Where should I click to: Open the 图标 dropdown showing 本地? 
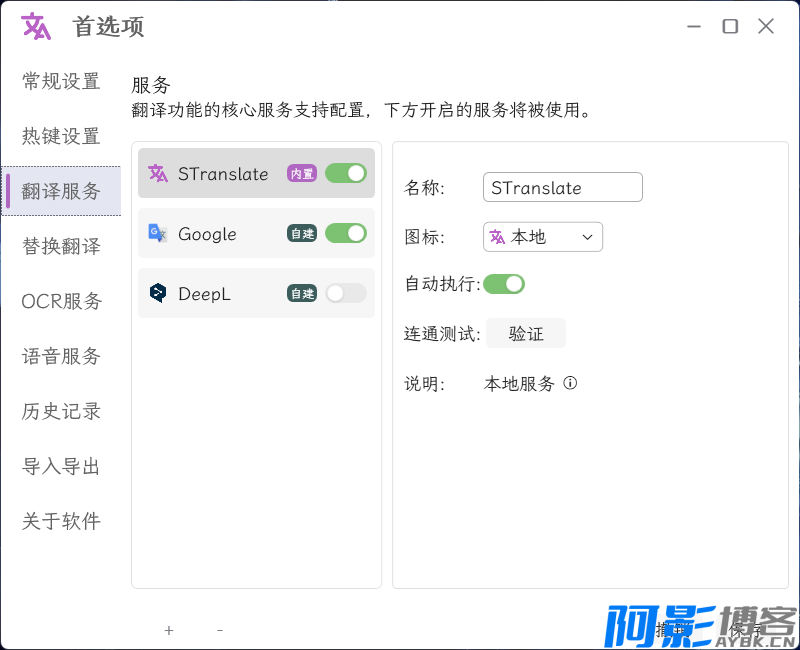(x=542, y=237)
